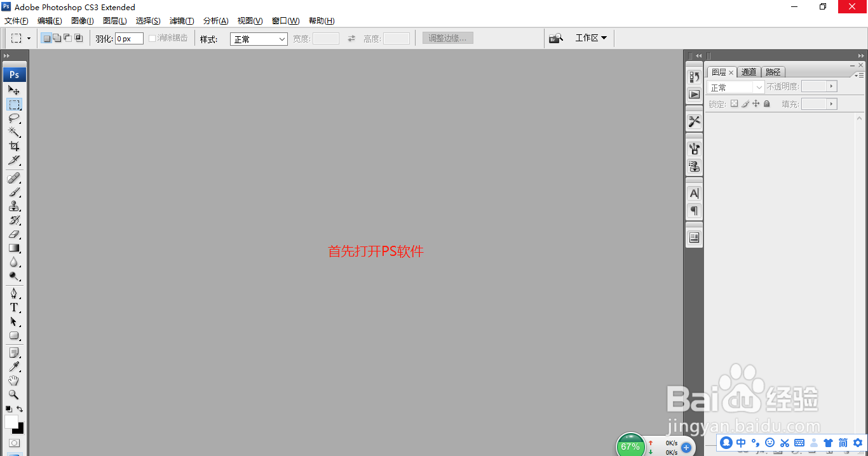868x456 pixels.
Task: Toggle the anti-alias (消除锯齿) checkbox
Action: pyautogui.click(x=152, y=38)
